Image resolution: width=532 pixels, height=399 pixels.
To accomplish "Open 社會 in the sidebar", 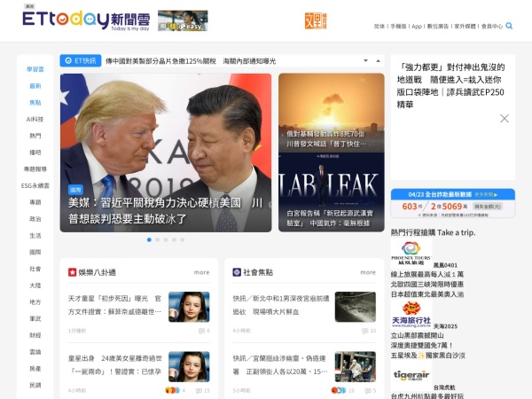I will (x=35, y=269).
